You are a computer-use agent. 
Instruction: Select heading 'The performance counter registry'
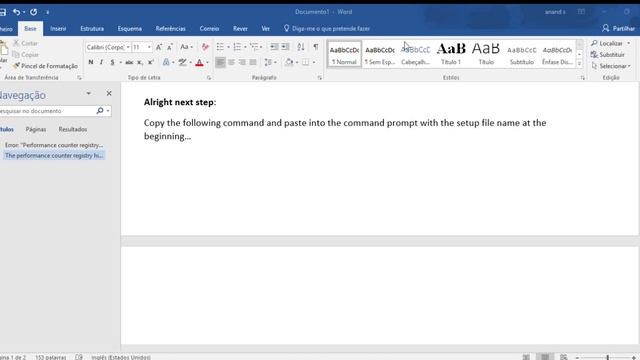click(53, 156)
